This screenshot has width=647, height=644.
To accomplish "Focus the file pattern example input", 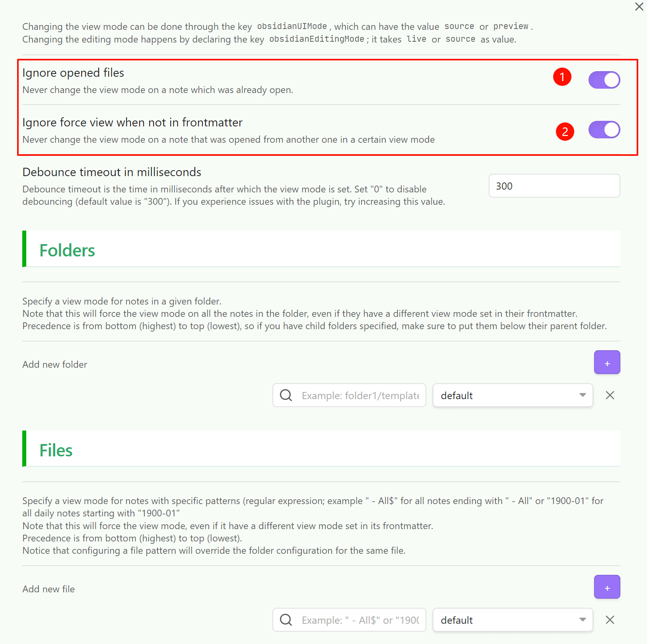I will [x=360, y=620].
